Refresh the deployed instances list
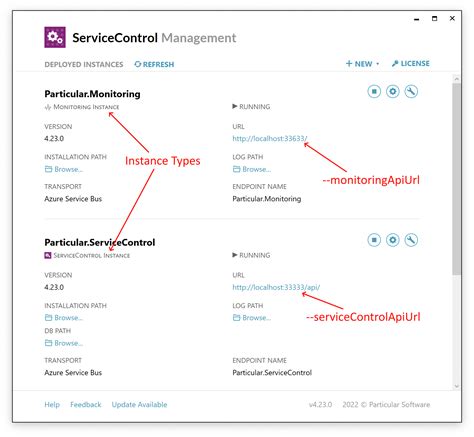 [154, 64]
